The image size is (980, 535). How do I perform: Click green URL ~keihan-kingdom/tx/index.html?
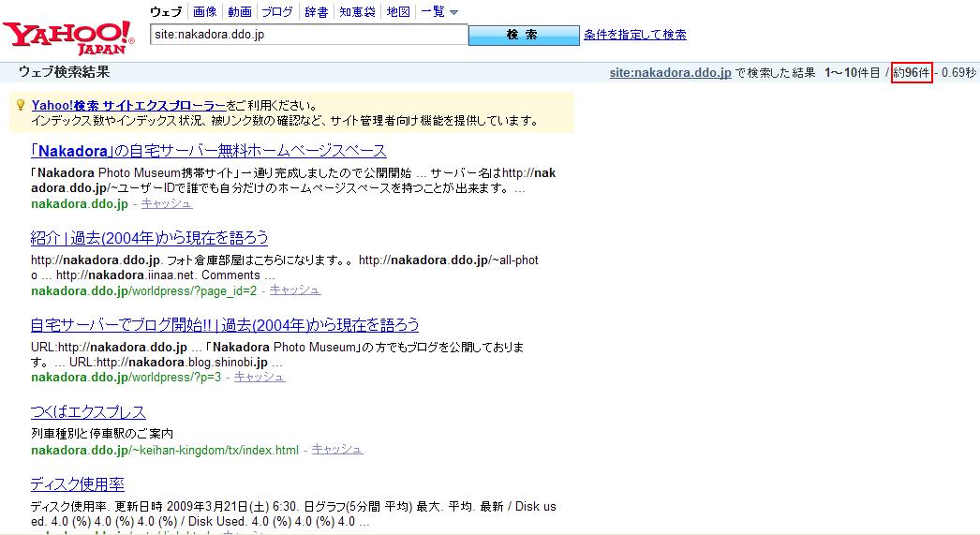pyautogui.click(x=164, y=450)
